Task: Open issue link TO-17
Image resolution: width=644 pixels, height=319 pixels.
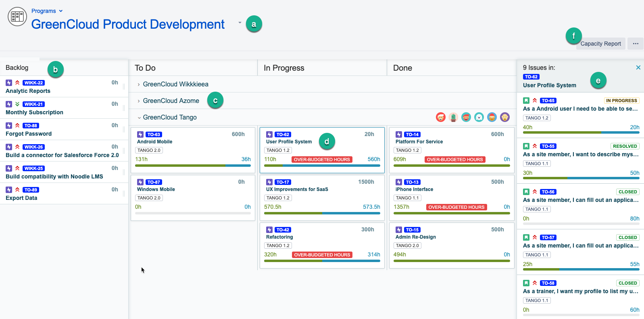Action: point(283,182)
